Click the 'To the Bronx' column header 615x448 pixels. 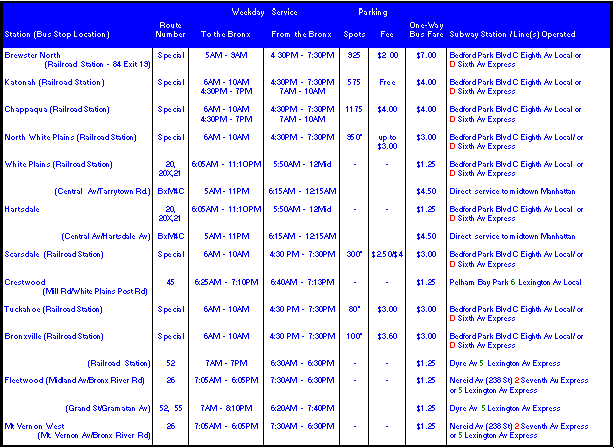pos(226,35)
